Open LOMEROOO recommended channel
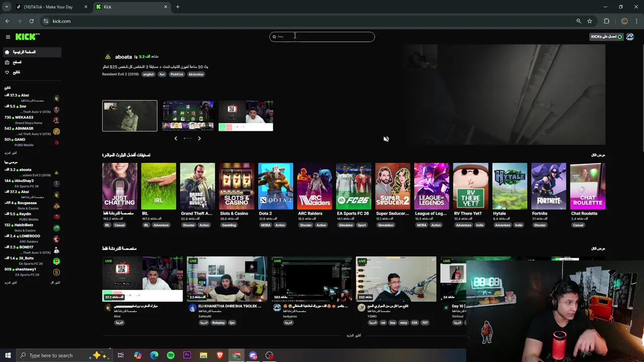This screenshot has height=362, width=644. tap(31, 239)
